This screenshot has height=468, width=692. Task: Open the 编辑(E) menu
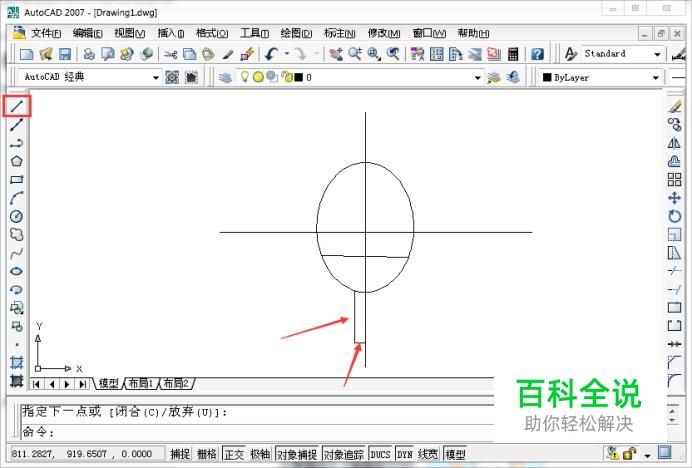pyautogui.click(x=87, y=33)
